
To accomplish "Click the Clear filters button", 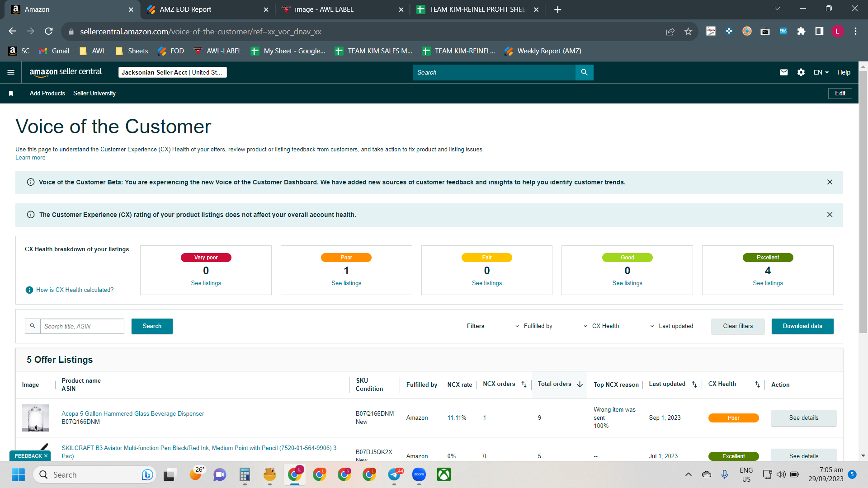I will (x=738, y=326).
